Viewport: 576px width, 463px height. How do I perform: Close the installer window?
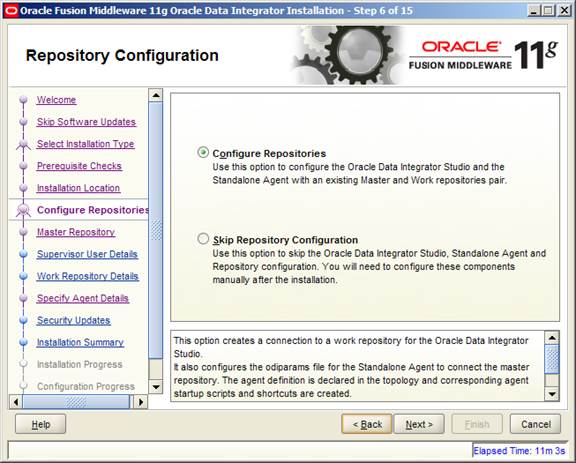(x=564, y=11)
